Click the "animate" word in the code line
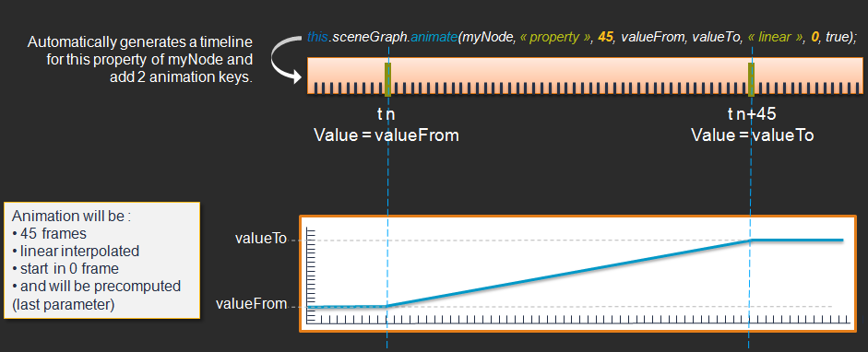This screenshot has height=352, width=868. click(434, 38)
